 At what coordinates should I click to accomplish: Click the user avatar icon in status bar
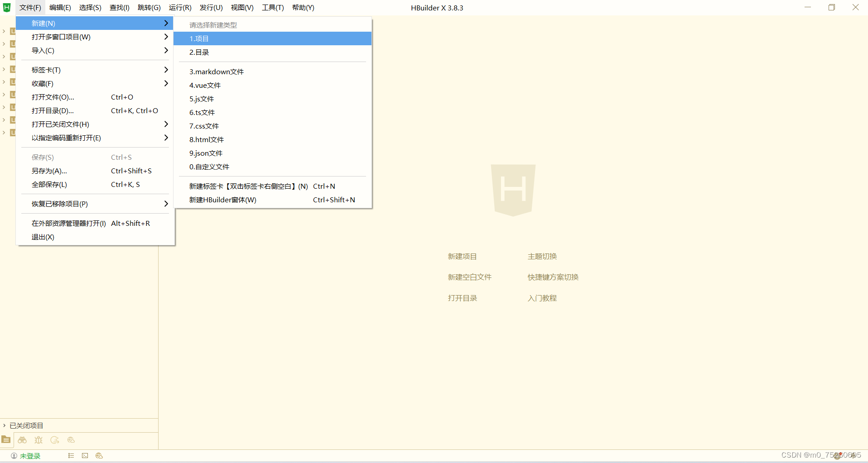(x=14, y=456)
